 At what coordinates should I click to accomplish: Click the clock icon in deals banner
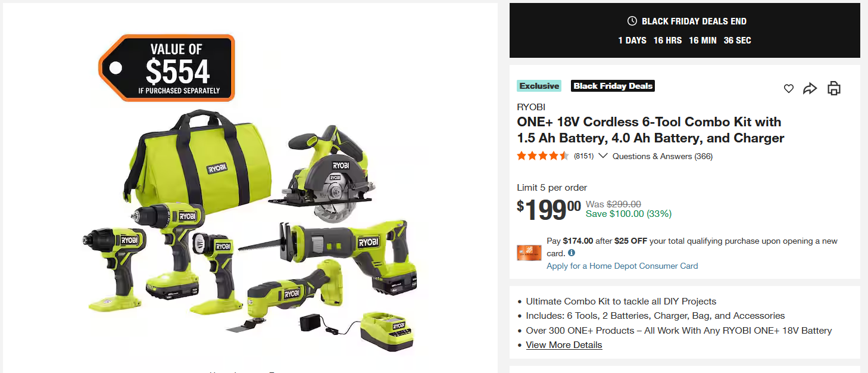click(x=632, y=21)
